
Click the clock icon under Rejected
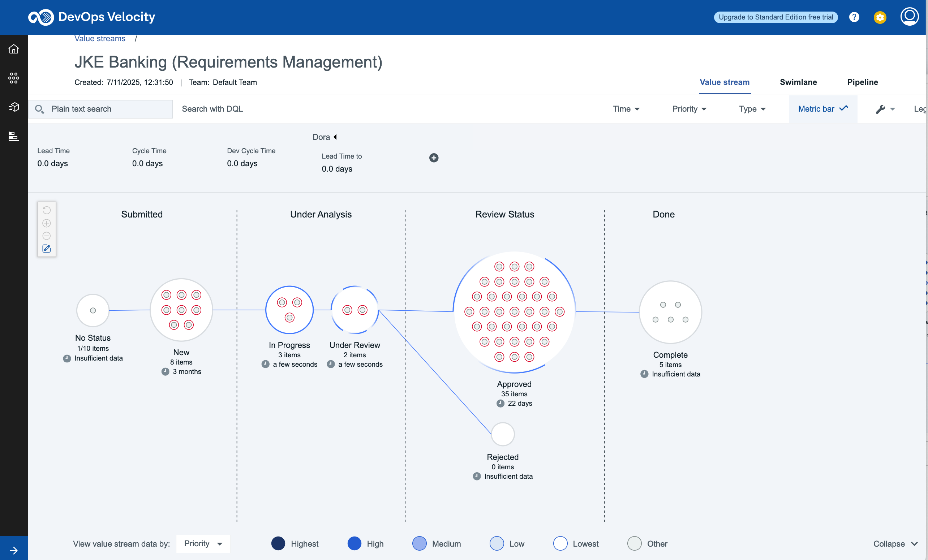476,477
